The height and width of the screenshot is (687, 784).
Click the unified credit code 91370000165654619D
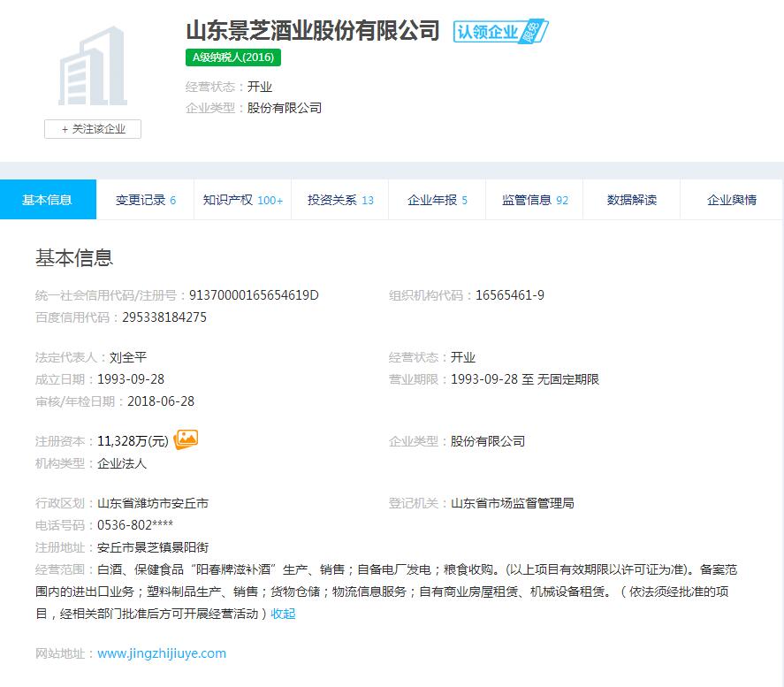[254, 295]
